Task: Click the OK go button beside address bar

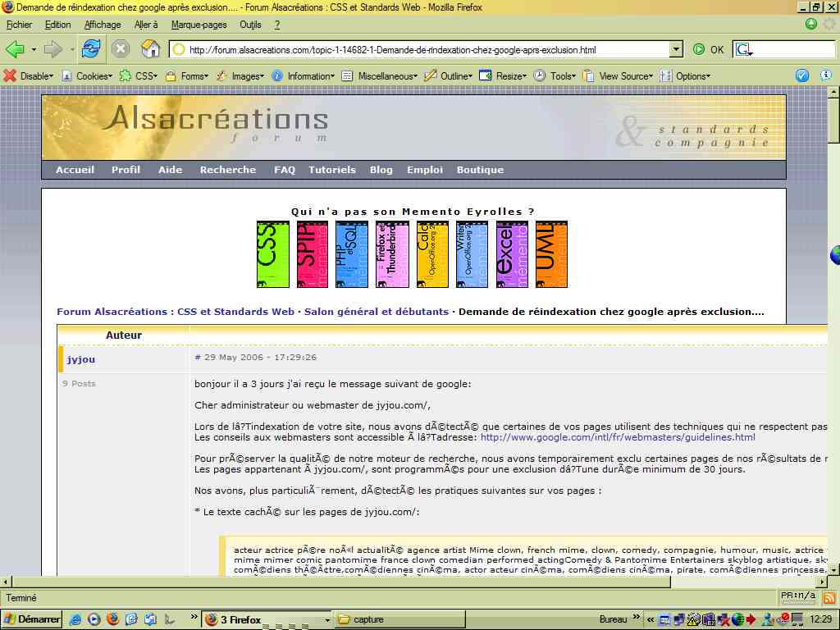Action: [x=708, y=50]
